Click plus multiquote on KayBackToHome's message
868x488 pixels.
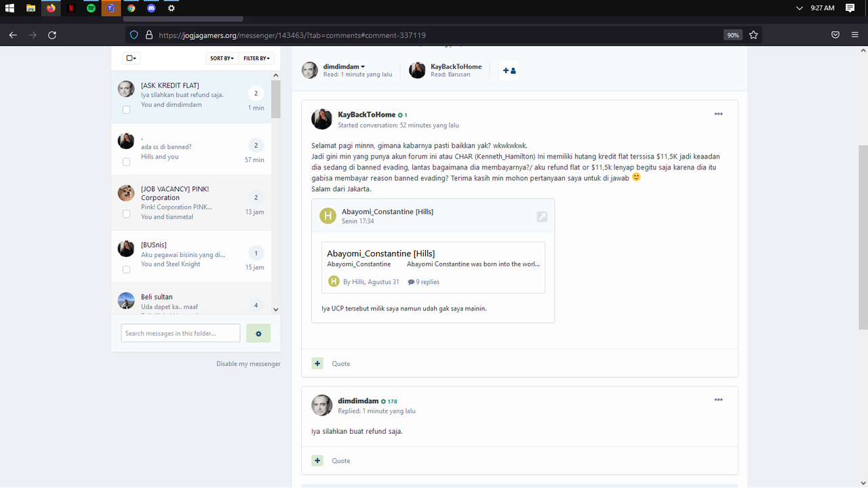[317, 363]
